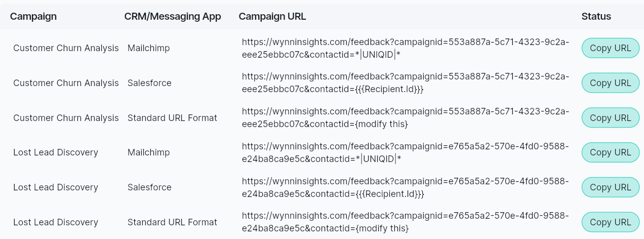This screenshot has height=239, width=644.
Task: Select the Campaign URL column header
Action: [x=272, y=16]
